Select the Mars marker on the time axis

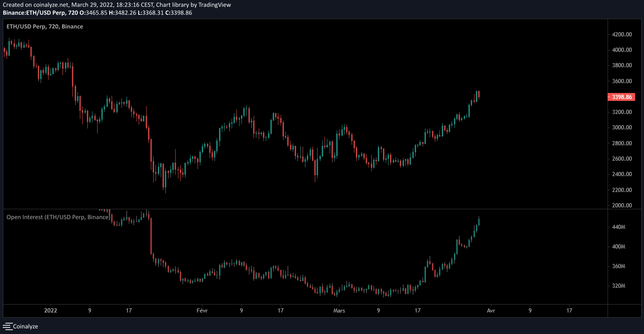pos(340,310)
